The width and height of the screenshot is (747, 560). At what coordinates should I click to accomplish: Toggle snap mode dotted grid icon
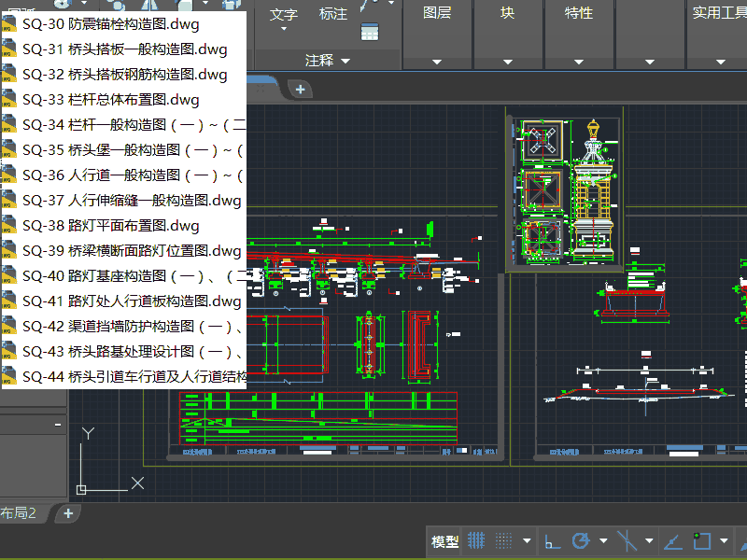[x=504, y=540]
